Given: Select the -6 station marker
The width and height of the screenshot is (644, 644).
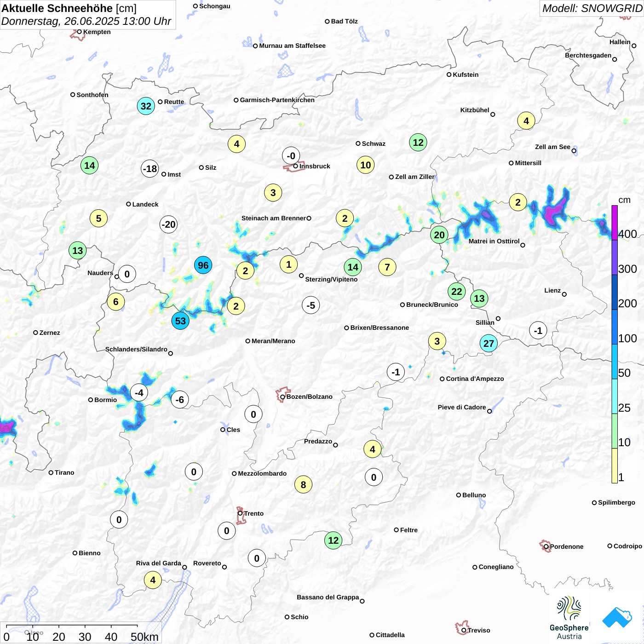Looking at the screenshot, I should click(180, 400).
